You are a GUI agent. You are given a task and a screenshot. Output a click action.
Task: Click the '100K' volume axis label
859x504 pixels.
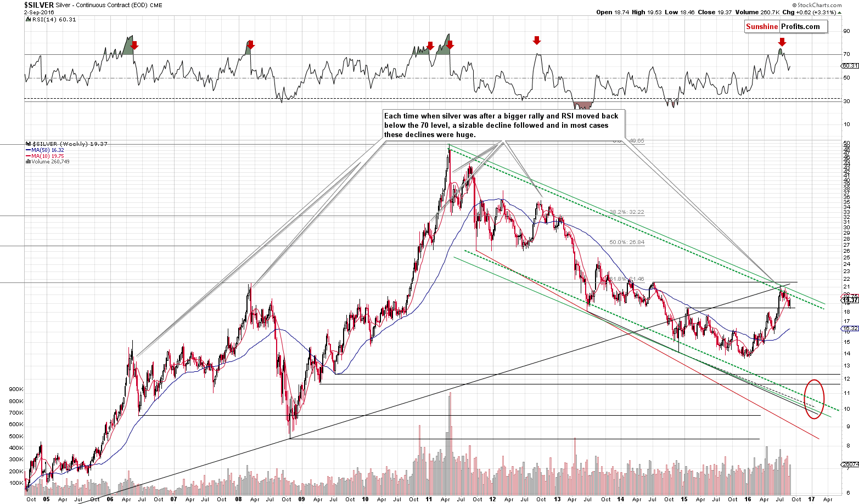(x=16, y=484)
